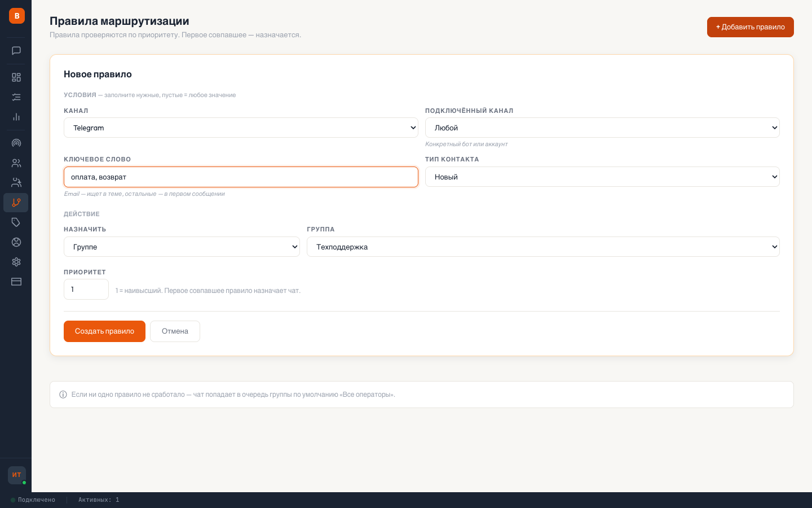Focus the Ключевое слово text field
812x508 pixels.
[x=241, y=177]
